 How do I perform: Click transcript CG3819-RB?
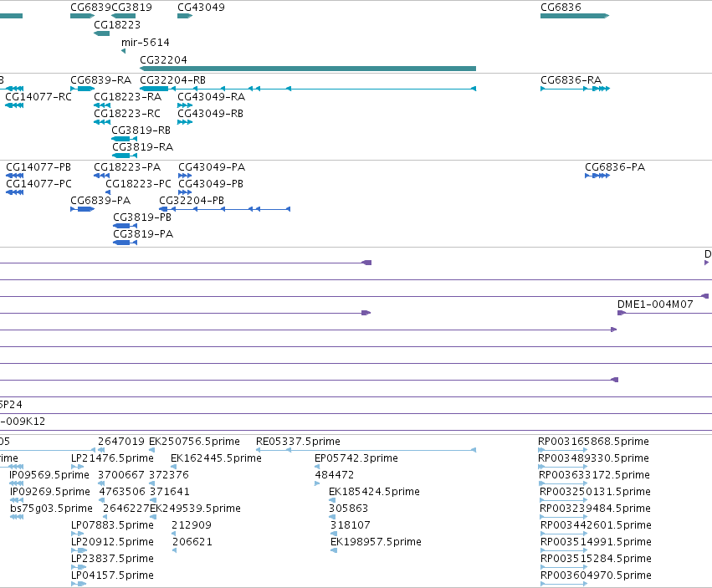[x=124, y=139]
